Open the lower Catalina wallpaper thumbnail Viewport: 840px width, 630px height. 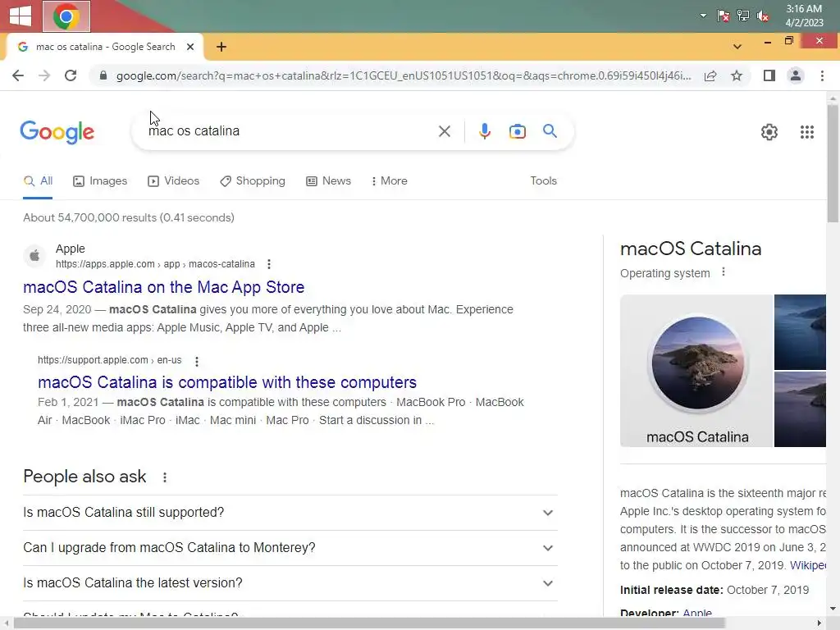pyautogui.click(x=801, y=409)
